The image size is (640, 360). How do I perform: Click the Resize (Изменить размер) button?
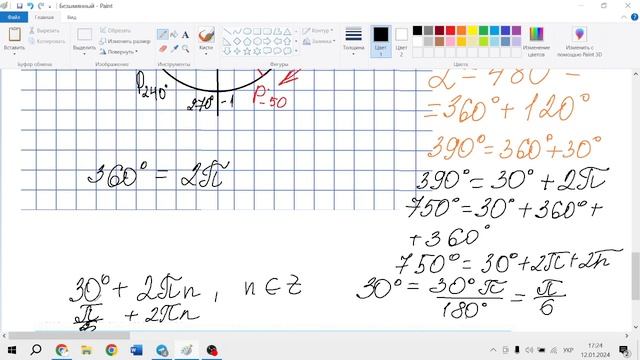(x=125, y=41)
